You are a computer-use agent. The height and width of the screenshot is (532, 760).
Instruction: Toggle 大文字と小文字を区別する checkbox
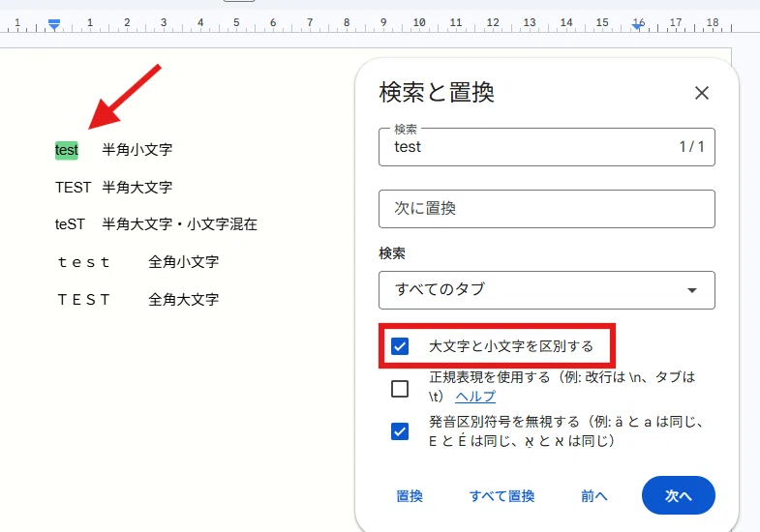click(x=400, y=346)
